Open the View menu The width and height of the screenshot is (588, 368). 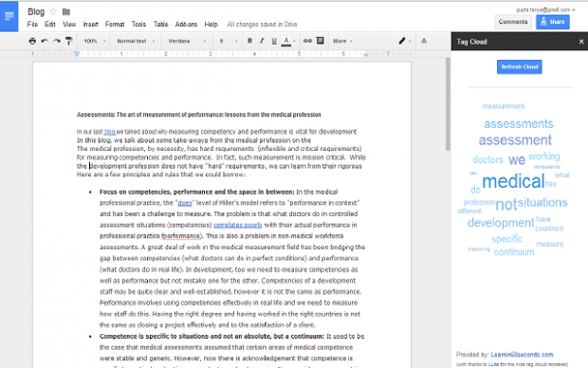tap(69, 25)
